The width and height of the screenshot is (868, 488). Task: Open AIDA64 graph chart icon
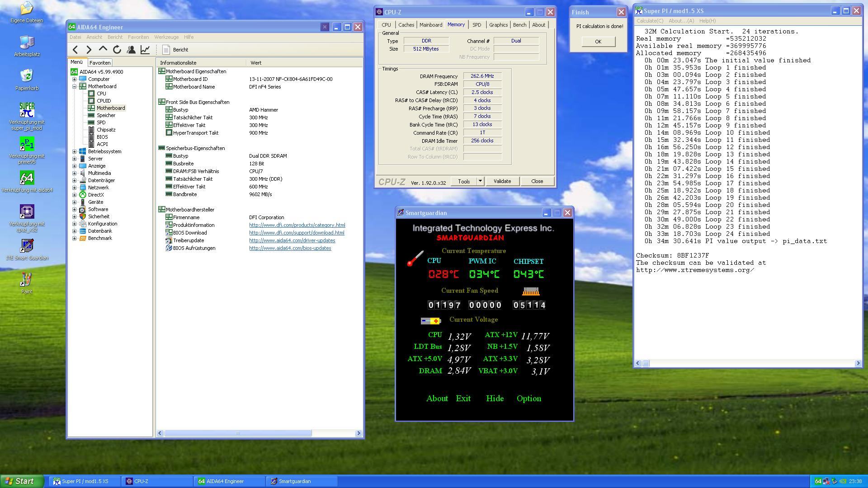[x=145, y=50]
